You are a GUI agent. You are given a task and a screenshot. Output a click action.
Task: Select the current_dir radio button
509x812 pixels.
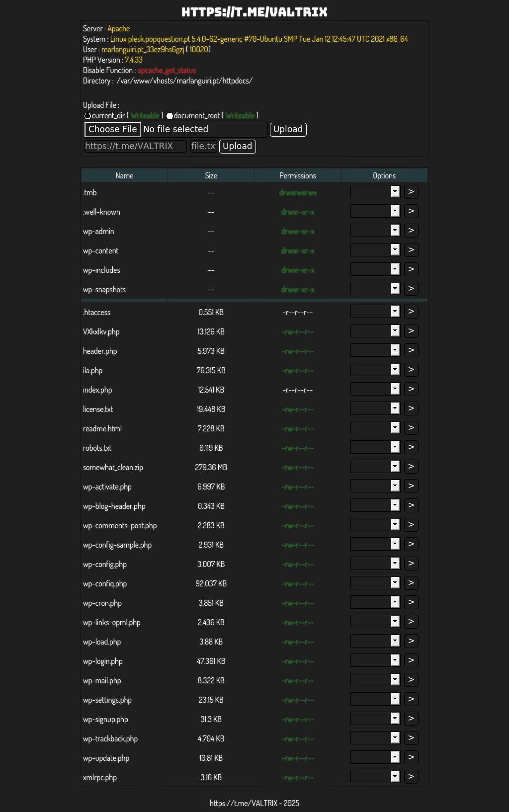click(87, 116)
